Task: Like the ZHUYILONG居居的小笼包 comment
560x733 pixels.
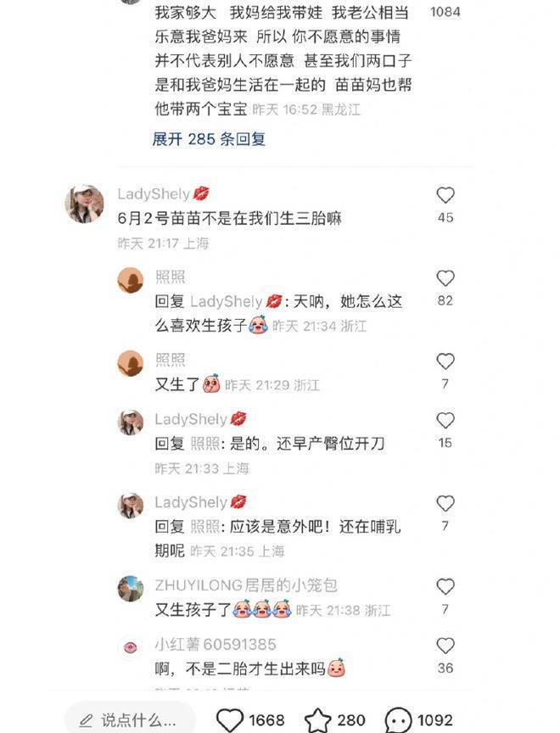Action: (445, 587)
